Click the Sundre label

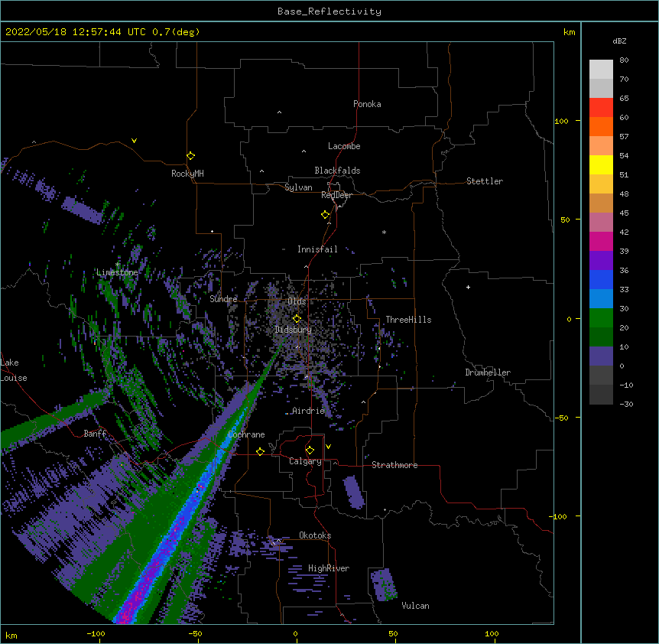(223, 299)
